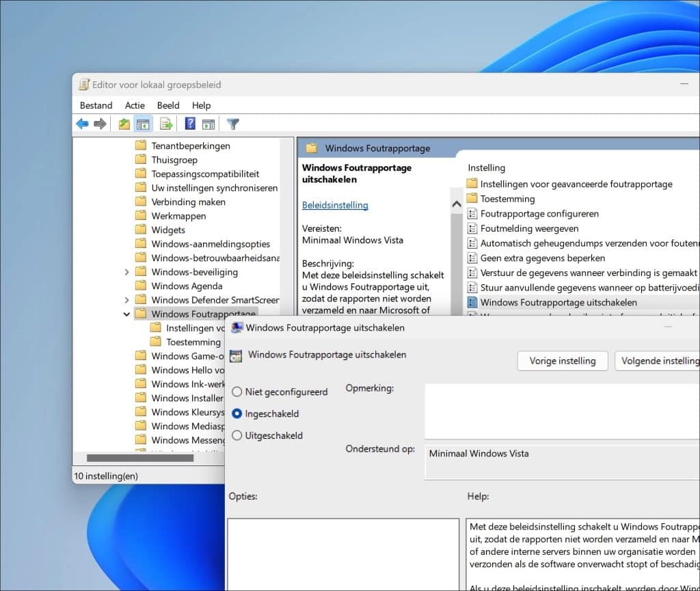
Task: Select the Niet geconfigureerd radio button
Action: (x=237, y=391)
